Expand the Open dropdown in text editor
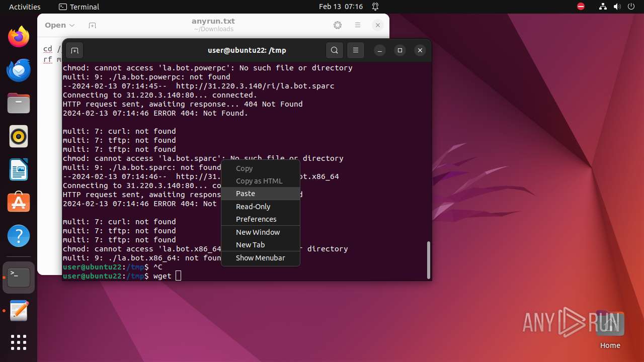Image resolution: width=644 pixels, height=362 pixels. [59, 25]
